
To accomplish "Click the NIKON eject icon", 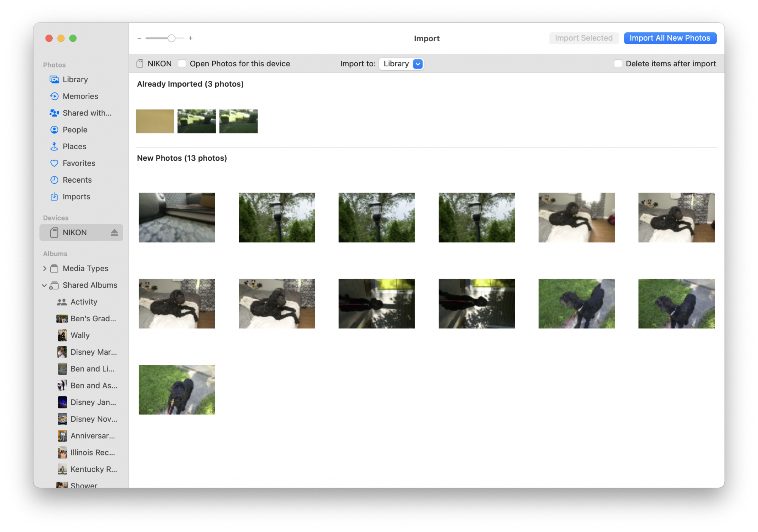I will point(114,233).
